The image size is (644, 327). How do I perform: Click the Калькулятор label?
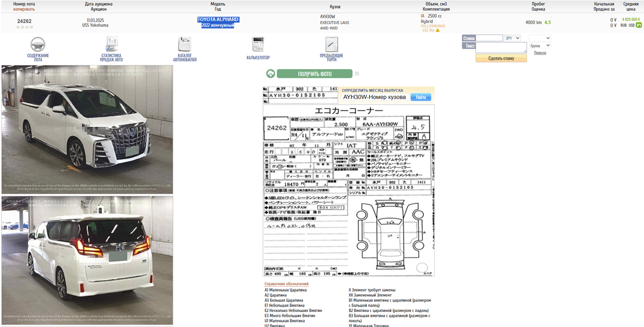point(258,57)
